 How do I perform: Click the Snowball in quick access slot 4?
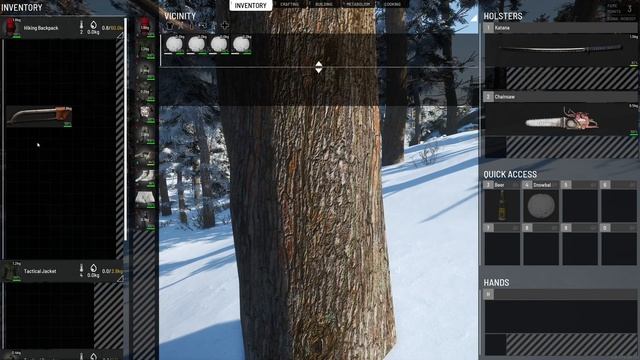tap(541, 205)
